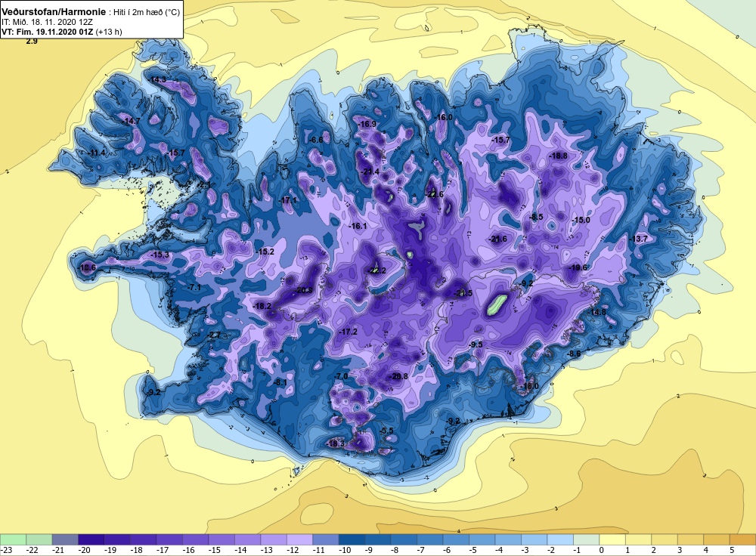Click the -15.3 temperature label
Viewport: 756px width, 556px height.
coord(160,255)
